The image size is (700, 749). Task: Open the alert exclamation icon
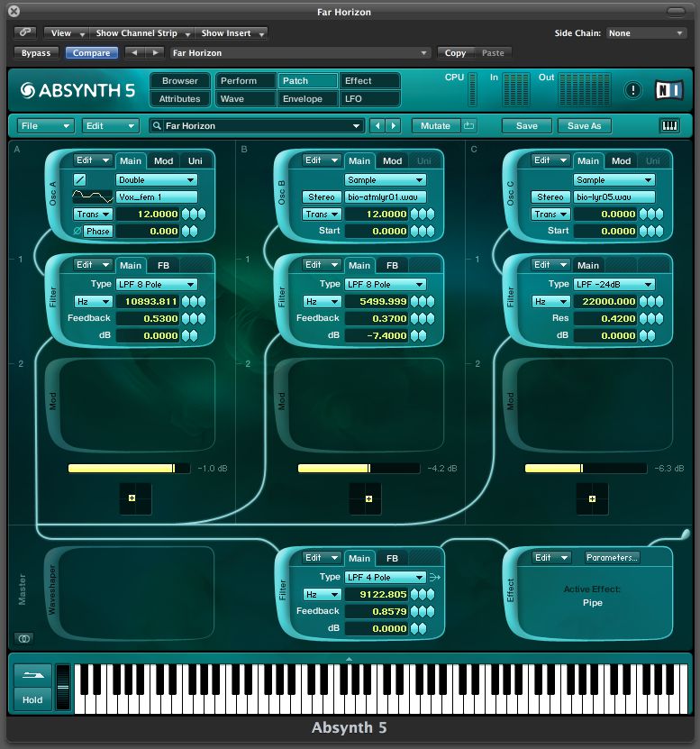pyautogui.click(x=632, y=90)
